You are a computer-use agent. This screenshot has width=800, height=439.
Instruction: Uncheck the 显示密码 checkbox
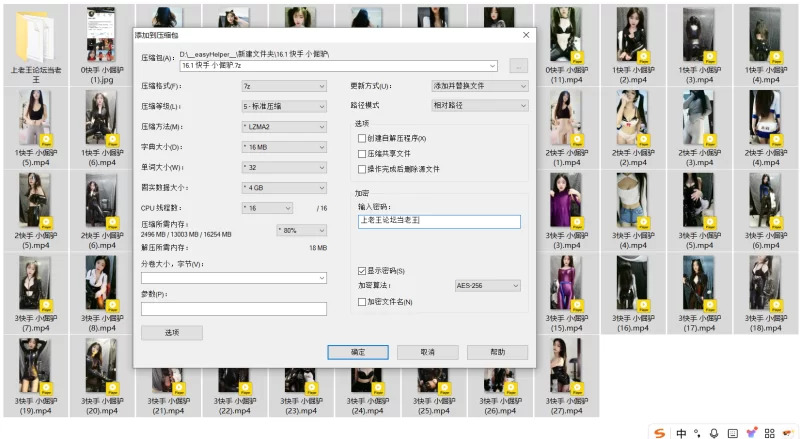[362, 270]
